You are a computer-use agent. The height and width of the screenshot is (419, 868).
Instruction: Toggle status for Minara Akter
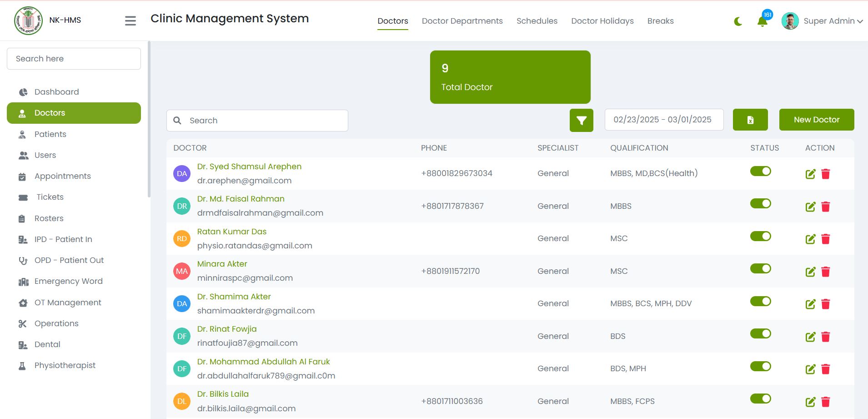tap(761, 268)
